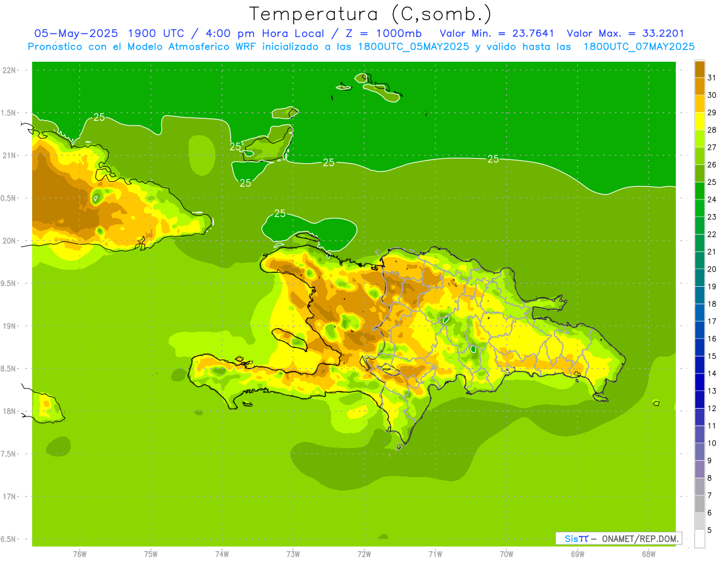Click the "Valor Max. = 33.2201" text
This screenshot has width=728, height=562.
[625, 33]
